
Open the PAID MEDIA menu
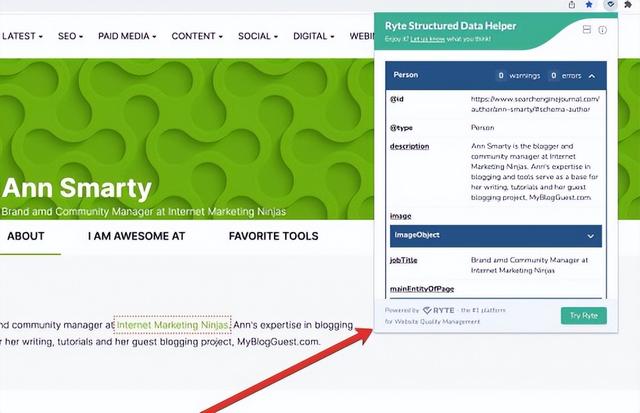(127, 36)
